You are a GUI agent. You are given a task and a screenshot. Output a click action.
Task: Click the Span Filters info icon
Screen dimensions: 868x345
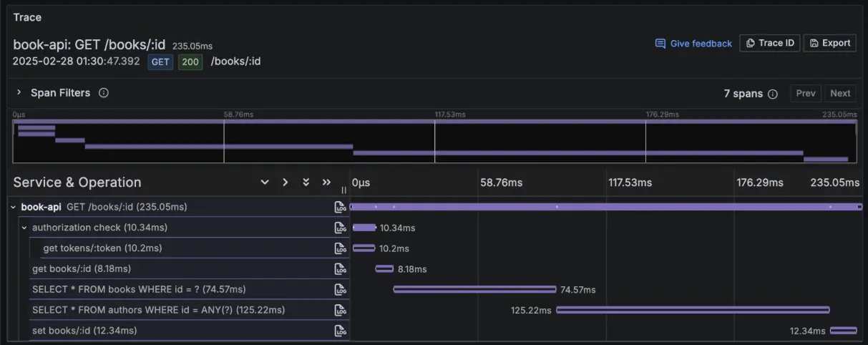coord(104,93)
